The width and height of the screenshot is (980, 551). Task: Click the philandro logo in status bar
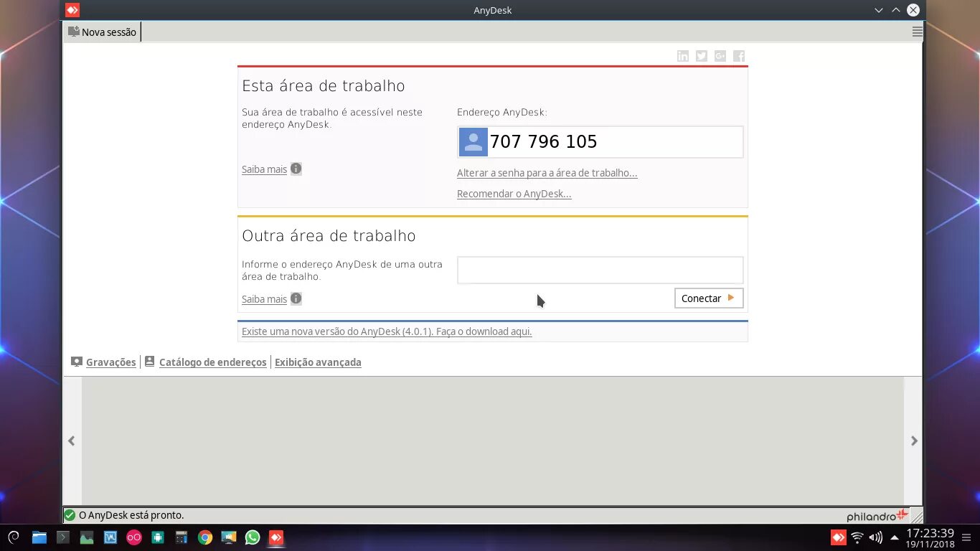877,515
